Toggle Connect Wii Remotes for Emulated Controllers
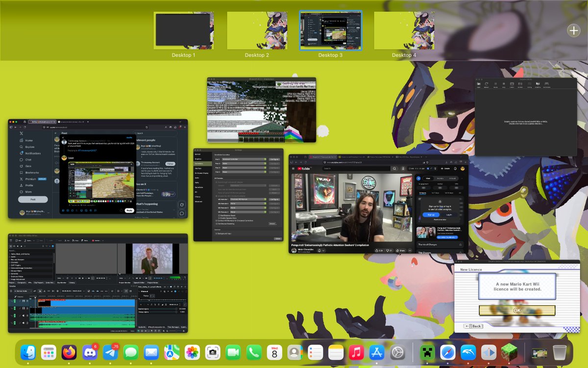The image size is (588, 368). [x=216, y=221]
